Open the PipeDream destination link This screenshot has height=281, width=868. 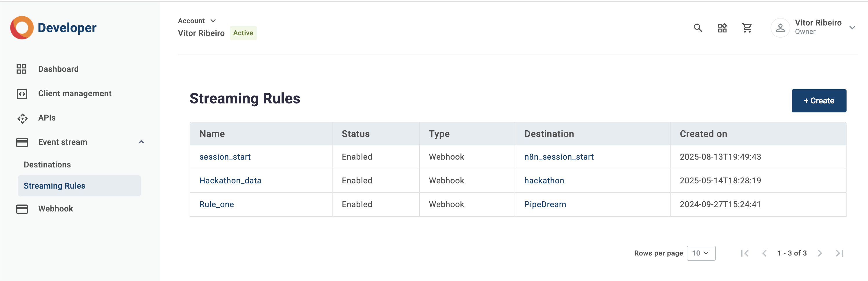pyautogui.click(x=545, y=204)
